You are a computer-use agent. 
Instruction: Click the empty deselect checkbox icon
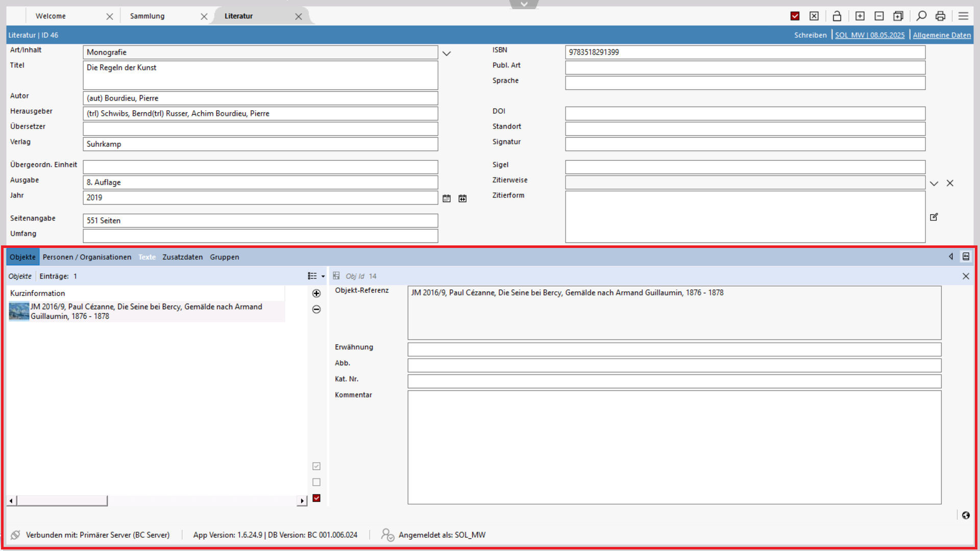pos(316,482)
